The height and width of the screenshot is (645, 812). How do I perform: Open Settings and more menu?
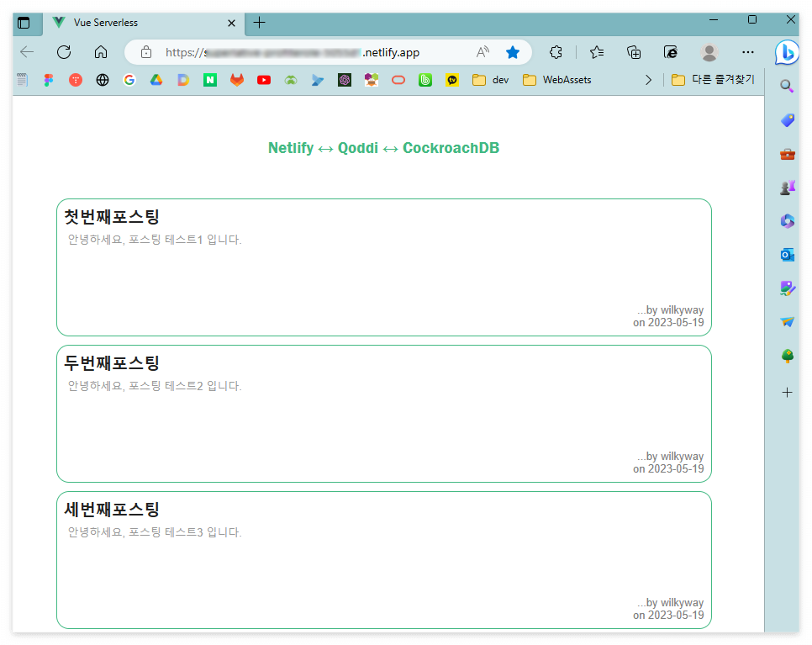point(748,52)
